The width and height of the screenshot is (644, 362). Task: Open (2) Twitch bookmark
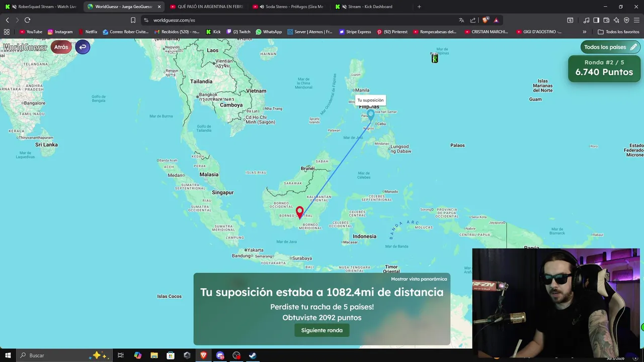[x=238, y=32]
